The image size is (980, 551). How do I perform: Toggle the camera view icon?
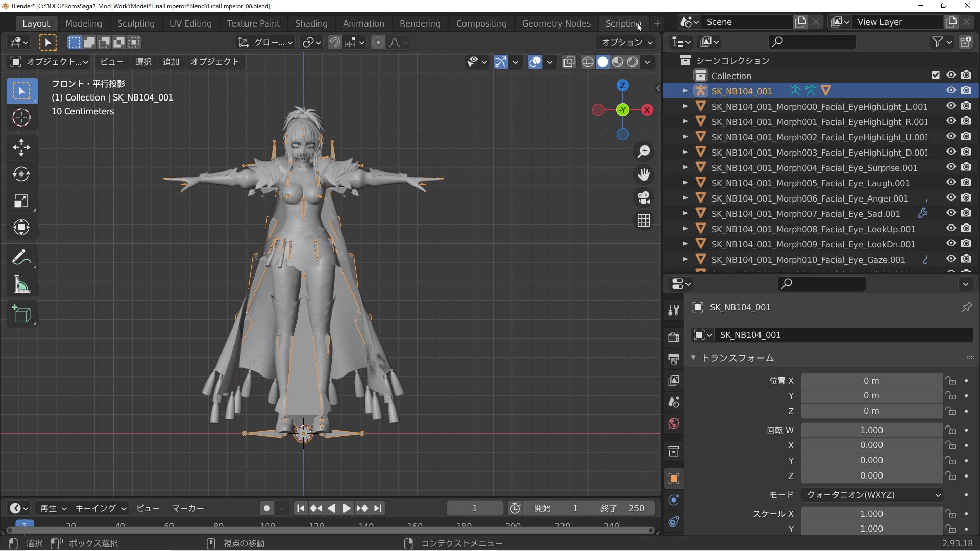click(x=644, y=197)
